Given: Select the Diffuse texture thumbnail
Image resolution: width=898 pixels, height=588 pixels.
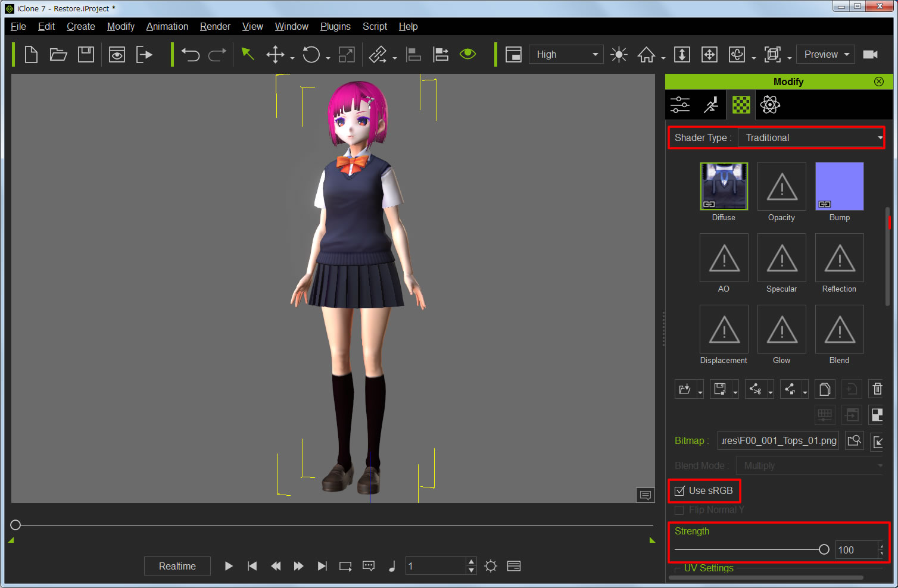Looking at the screenshot, I should pos(724,186).
